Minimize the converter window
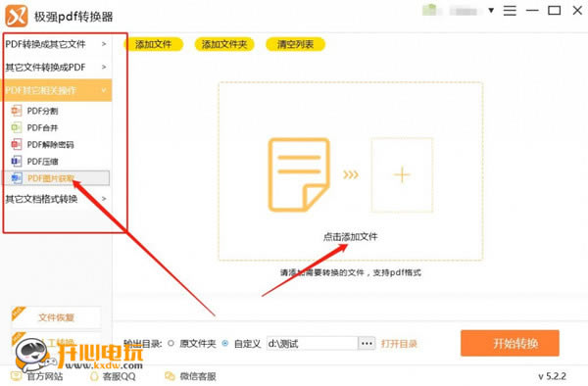 click(532, 11)
